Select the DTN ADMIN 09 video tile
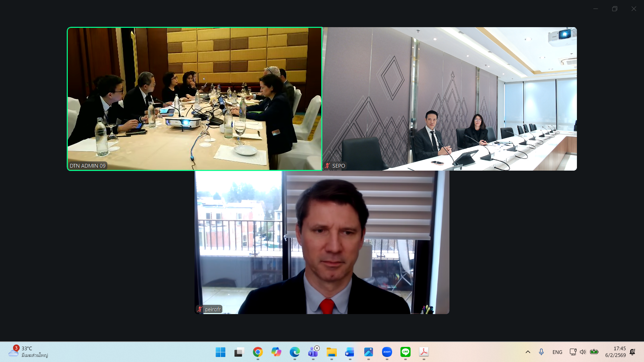 (x=195, y=99)
